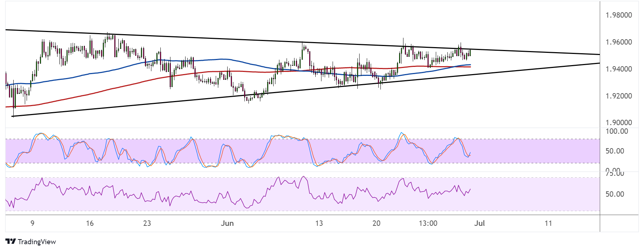Image resolution: width=644 pixels, height=251 pixels.
Task: Select the purple RSI indicator line
Action: 237,201
